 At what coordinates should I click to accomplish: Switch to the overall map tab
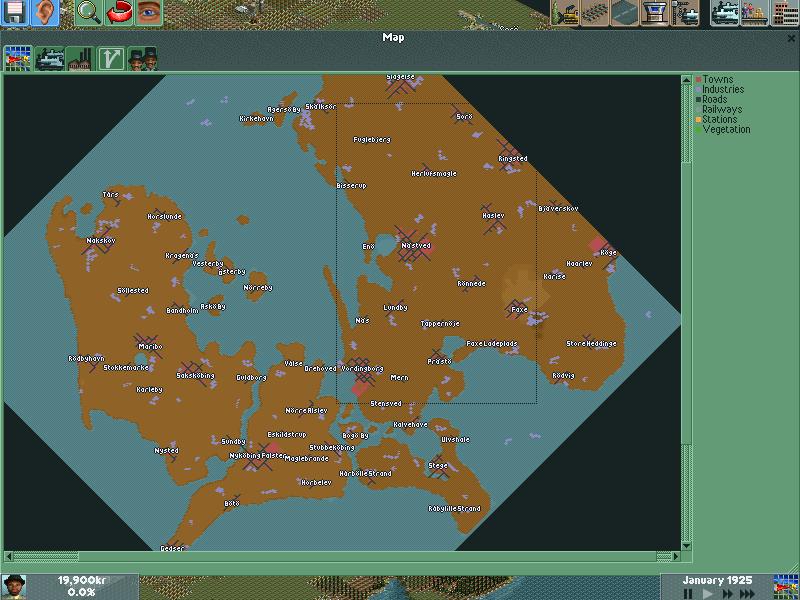point(18,59)
